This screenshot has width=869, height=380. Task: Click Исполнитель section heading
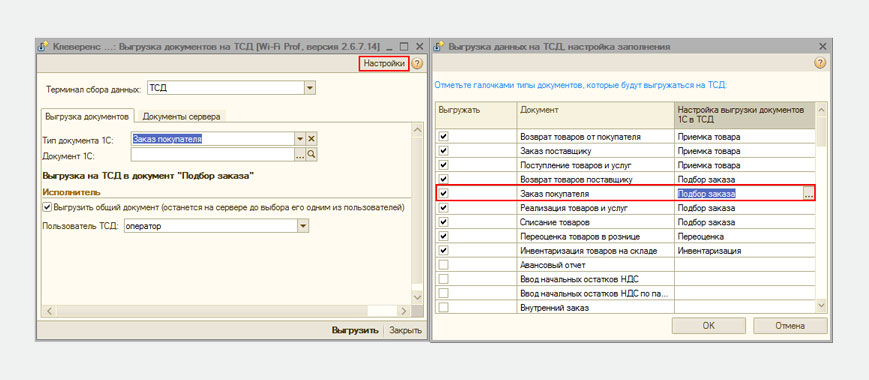[x=71, y=192]
